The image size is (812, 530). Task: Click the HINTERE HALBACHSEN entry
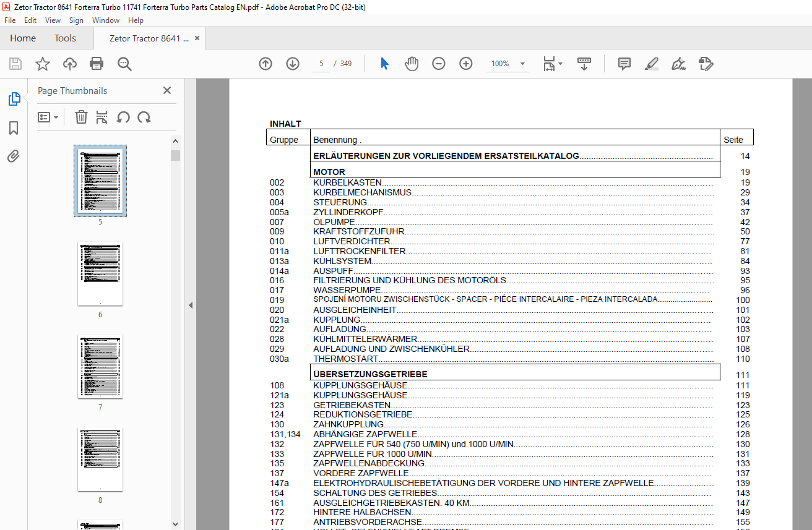[362, 513]
